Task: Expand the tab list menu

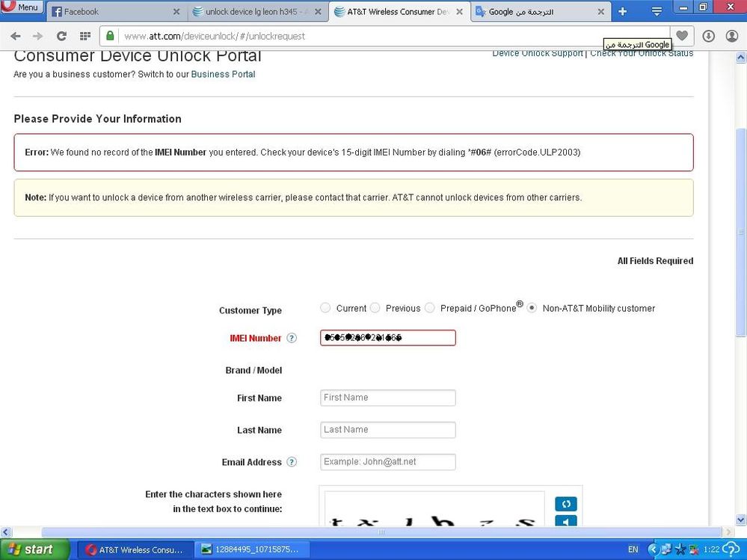Action: (x=657, y=12)
